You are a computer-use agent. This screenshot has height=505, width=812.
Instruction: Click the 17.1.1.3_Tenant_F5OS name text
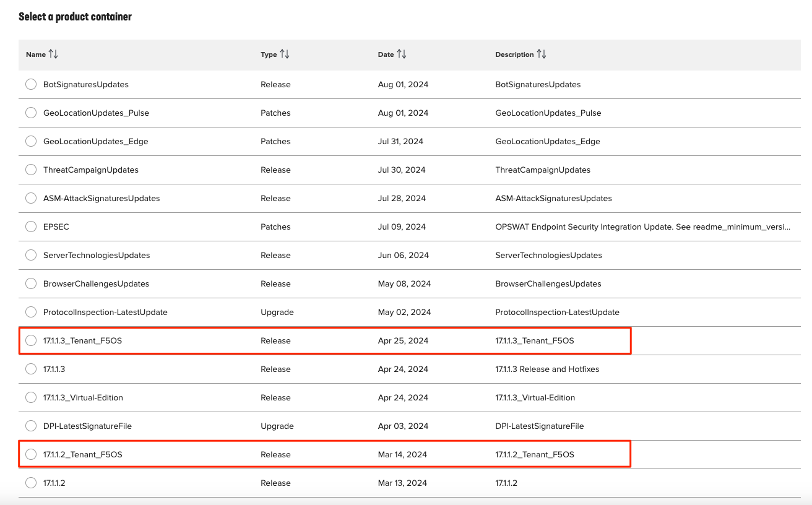pyautogui.click(x=83, y=340)
